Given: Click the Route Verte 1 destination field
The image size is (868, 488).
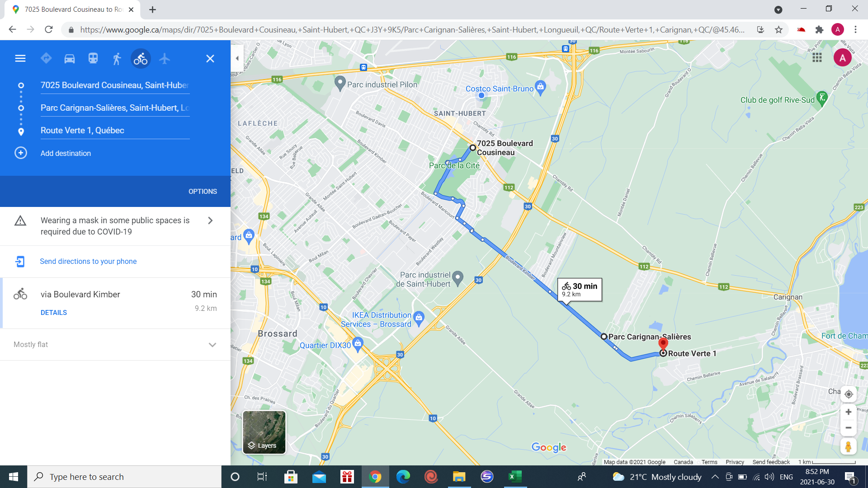Looking at the screenshot, I should tap(115, 131).
